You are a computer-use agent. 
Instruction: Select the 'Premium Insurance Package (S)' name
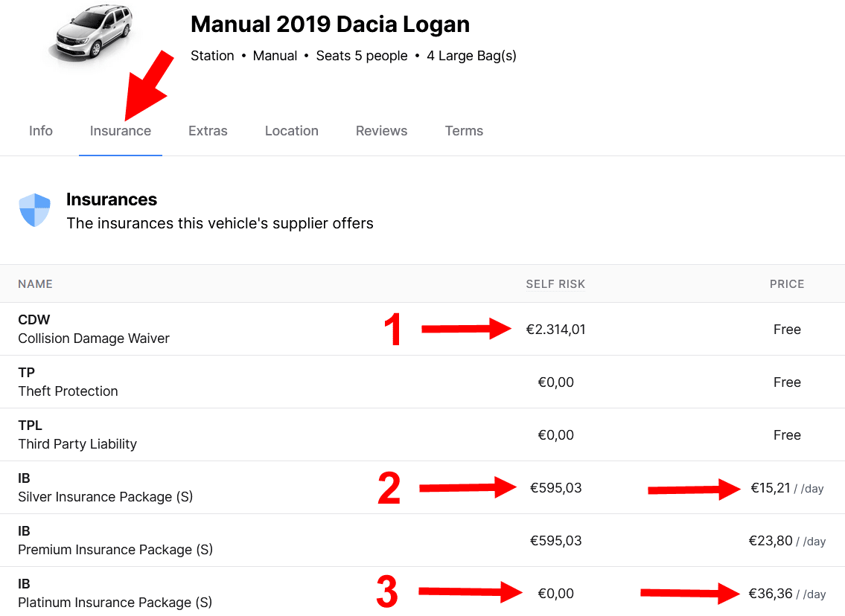[115, 549]
